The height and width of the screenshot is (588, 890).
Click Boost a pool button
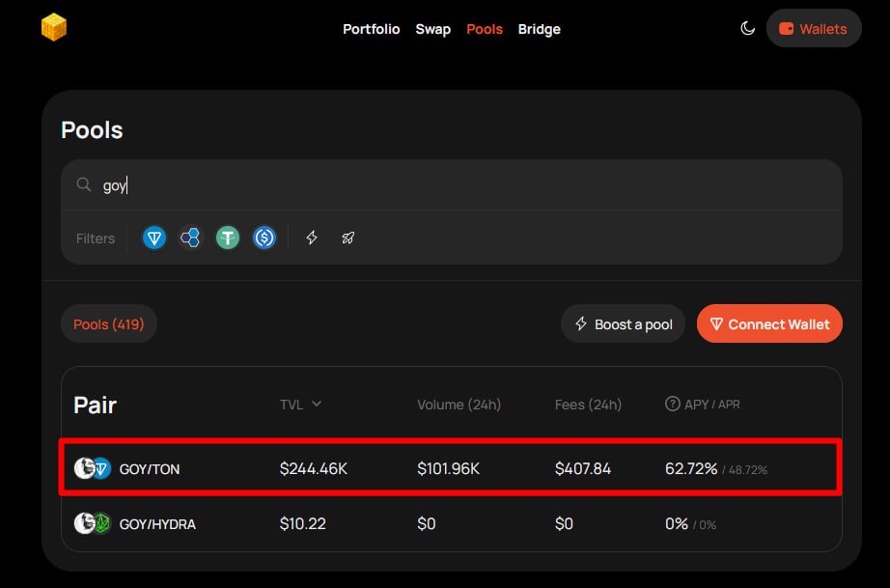coord(623,324)
